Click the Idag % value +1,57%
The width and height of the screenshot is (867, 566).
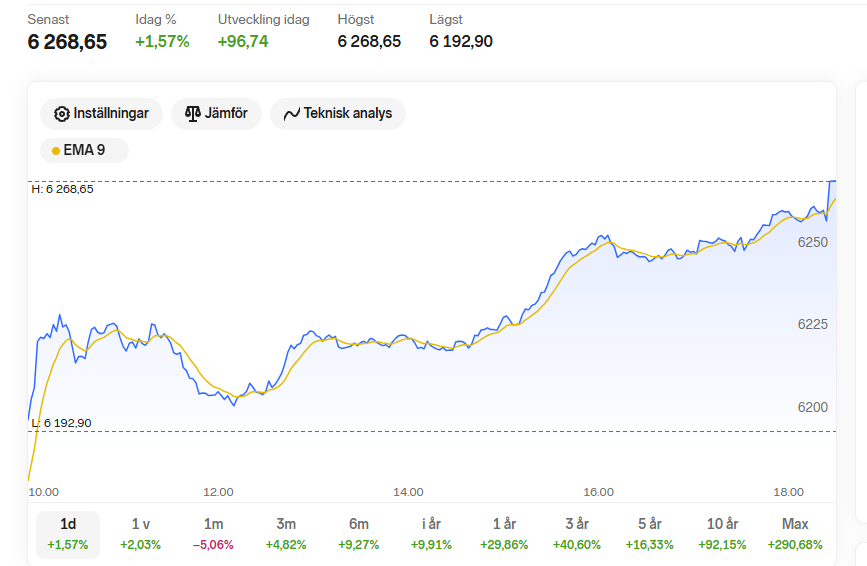162,41
